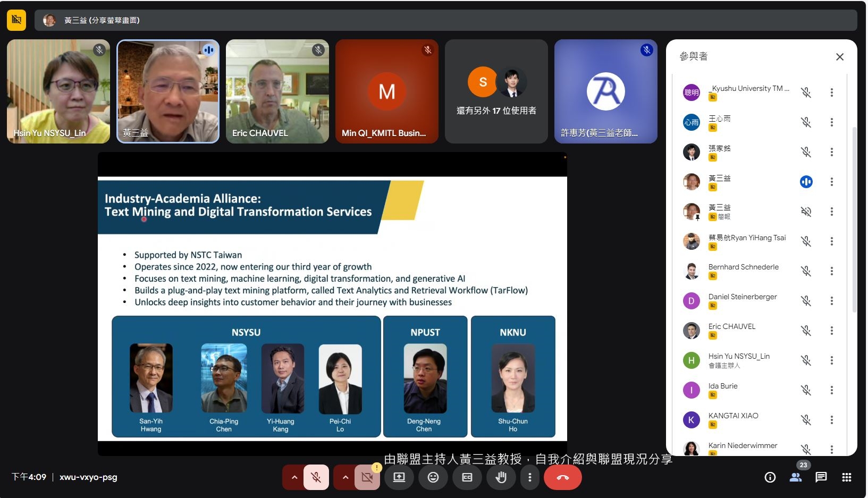The height and width of the screenshot is (498, 868).
Task: Click the blue speaking indicator for 黃三益
Action: (x=806, y=182)
